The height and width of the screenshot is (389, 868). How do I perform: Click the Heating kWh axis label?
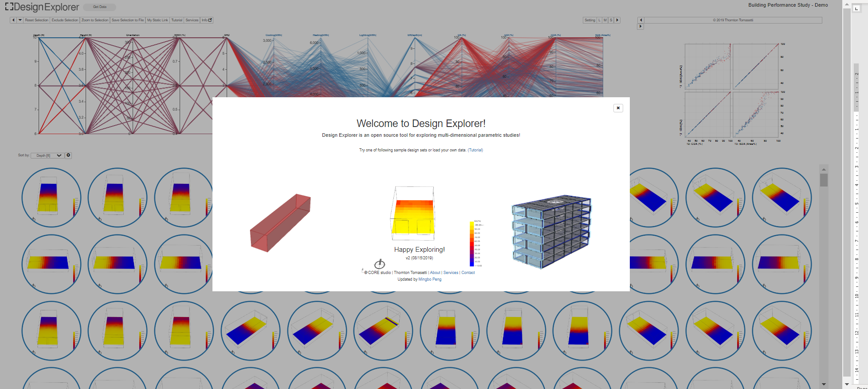pyautogui.click(x=321, y=35)
